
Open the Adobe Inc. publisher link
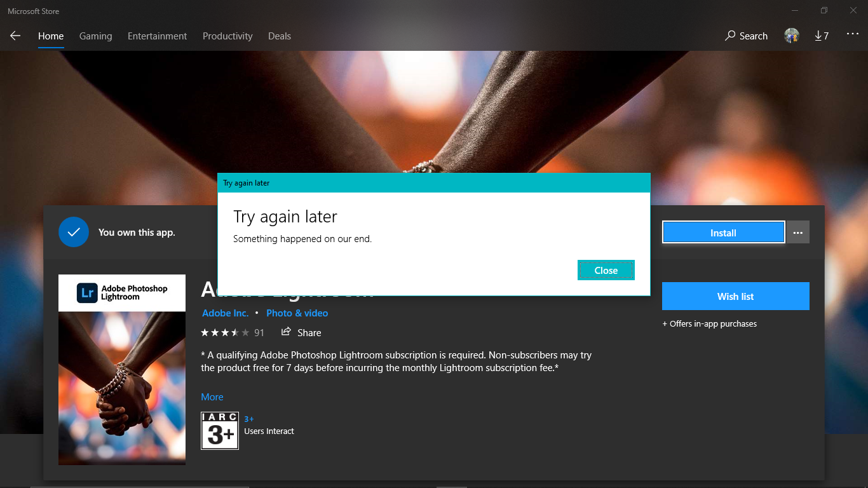pyautogui.click(x=225, y=313)
